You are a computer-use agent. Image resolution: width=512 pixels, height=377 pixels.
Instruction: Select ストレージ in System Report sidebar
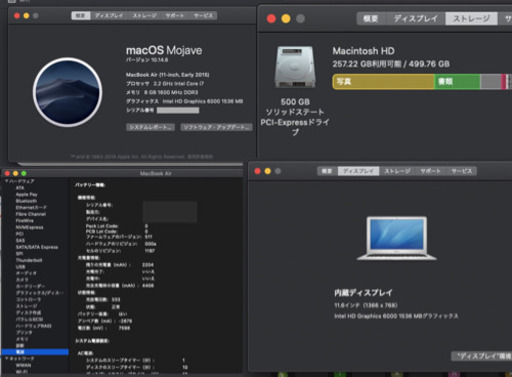click(x=26, y=306)
